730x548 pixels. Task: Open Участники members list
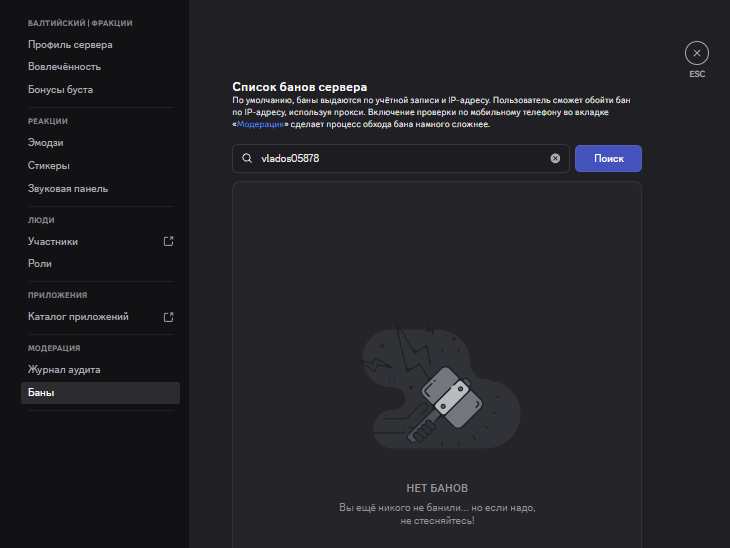pos(53,241)
